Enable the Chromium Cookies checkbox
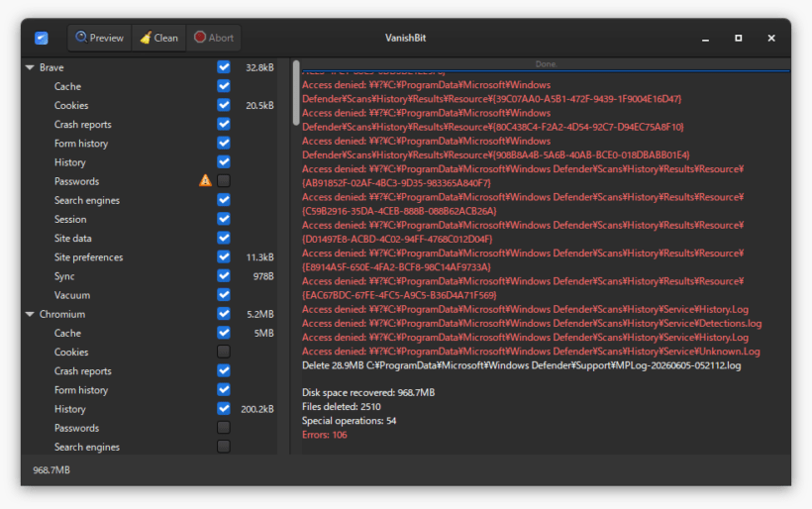The image size is (812, 509). click(224, 352)
